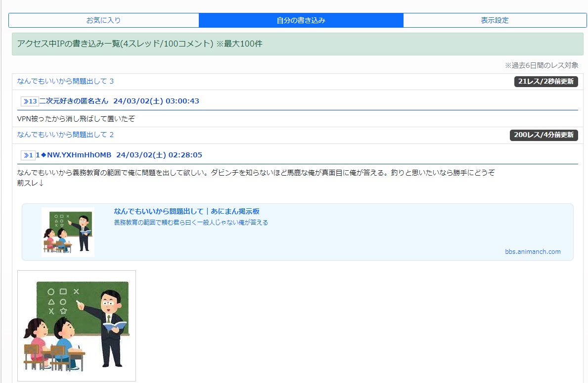This screenshot has width=588, height=383.
Task: Click the link card description 義務教育の範囲で頼む
Action: tap(191, 223)
